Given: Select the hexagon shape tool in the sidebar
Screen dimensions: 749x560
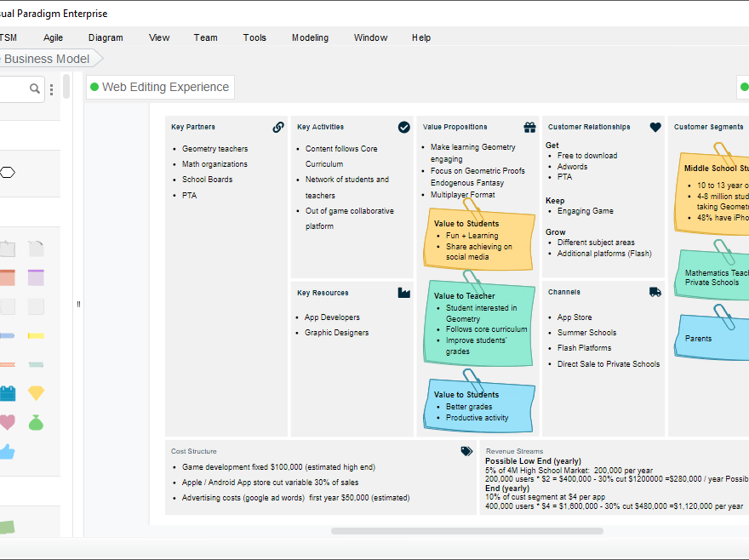Looking at the screenshot, I should pyautogui.click(x=7, y=172).
